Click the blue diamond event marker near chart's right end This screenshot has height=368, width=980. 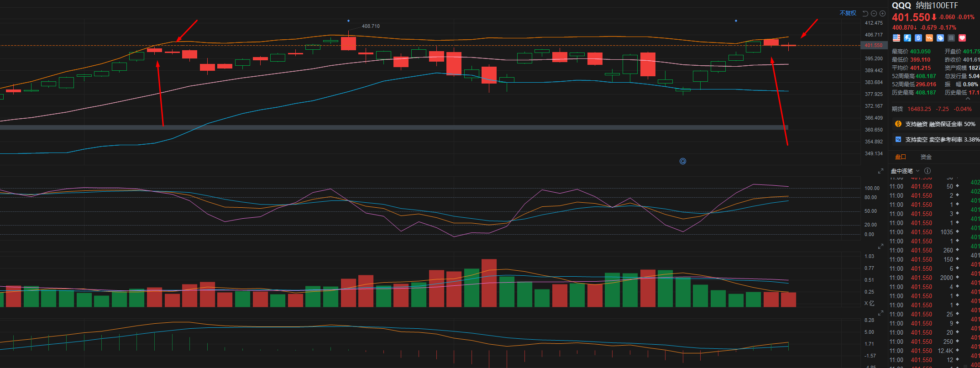(x=736, y=21)
